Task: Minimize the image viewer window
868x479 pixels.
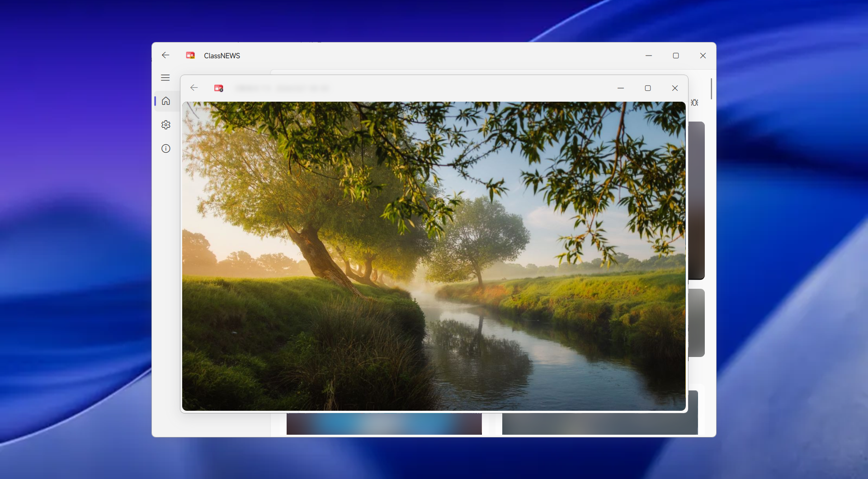Action: click(620, 88)
